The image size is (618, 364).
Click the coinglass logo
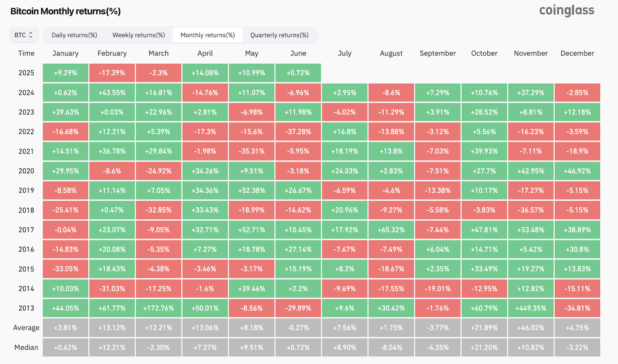567,11
